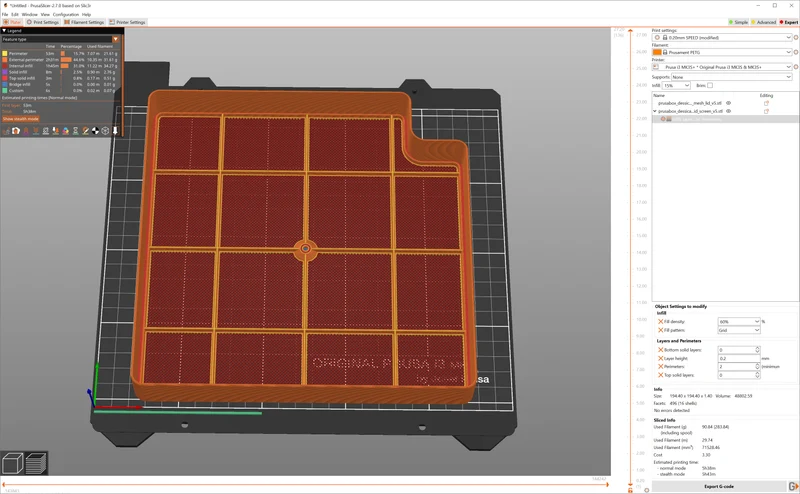Switch to Filament Settings tab
The height and width of the screenshot is (494, 800).
tap(84, 22)
